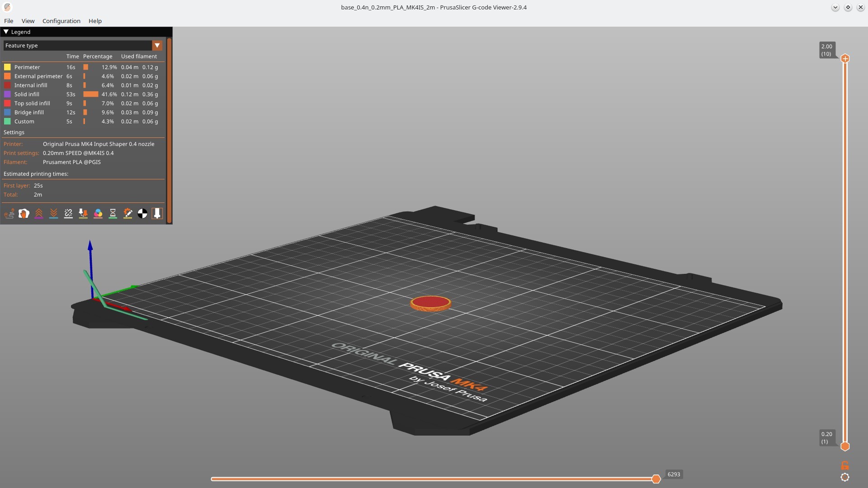Click the 'Time' column header
This screenshot has width=868, height=488.
pos(72,56)
